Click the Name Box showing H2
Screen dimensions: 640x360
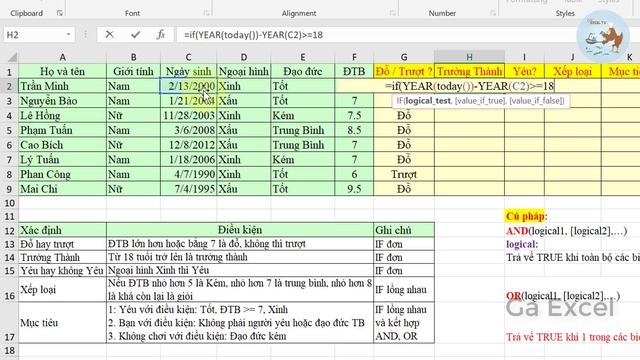35,35
